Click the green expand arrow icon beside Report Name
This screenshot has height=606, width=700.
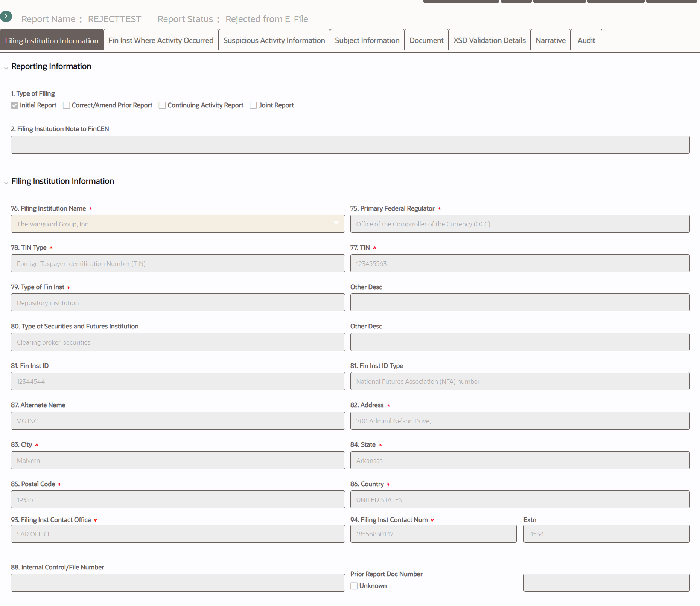tap(6, 16)
